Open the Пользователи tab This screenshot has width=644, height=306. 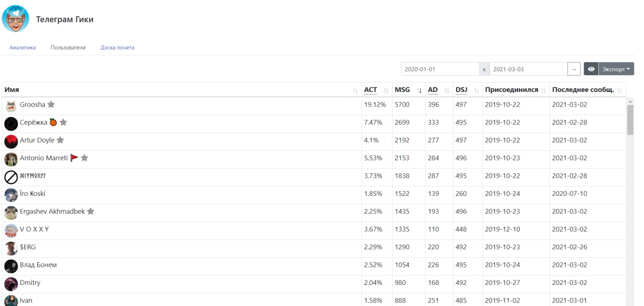68,48
